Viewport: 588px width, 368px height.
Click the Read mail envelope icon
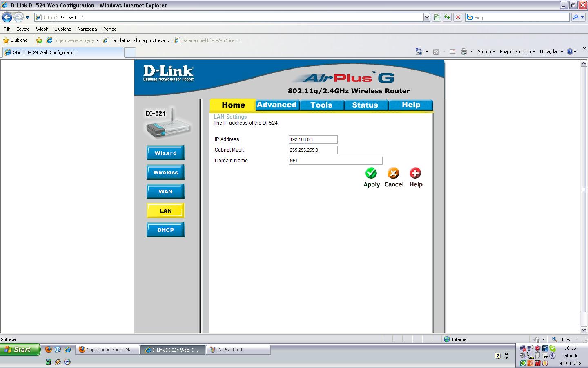pos(452,52)
